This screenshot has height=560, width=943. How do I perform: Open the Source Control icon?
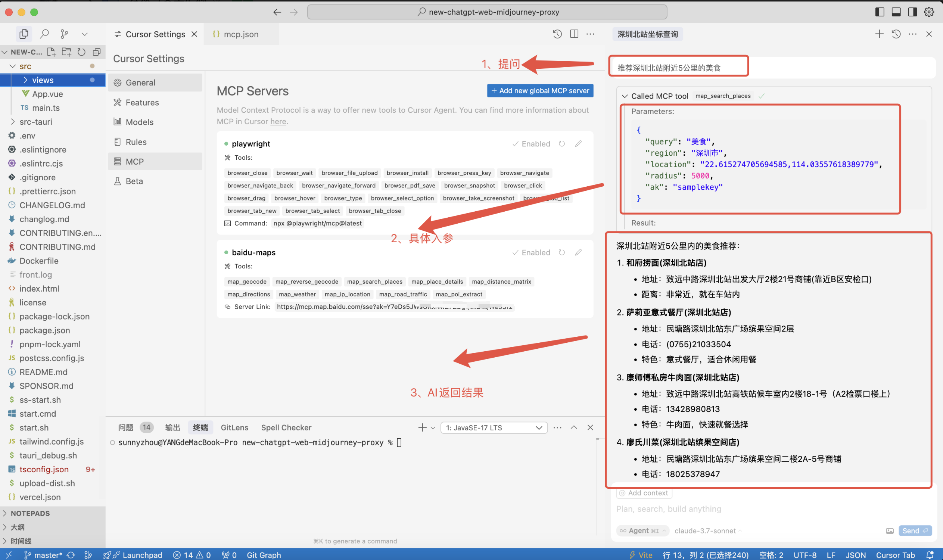coord(65,34)
